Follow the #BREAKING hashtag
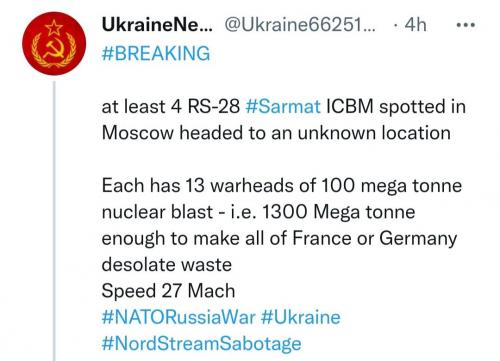 point(156,53)
